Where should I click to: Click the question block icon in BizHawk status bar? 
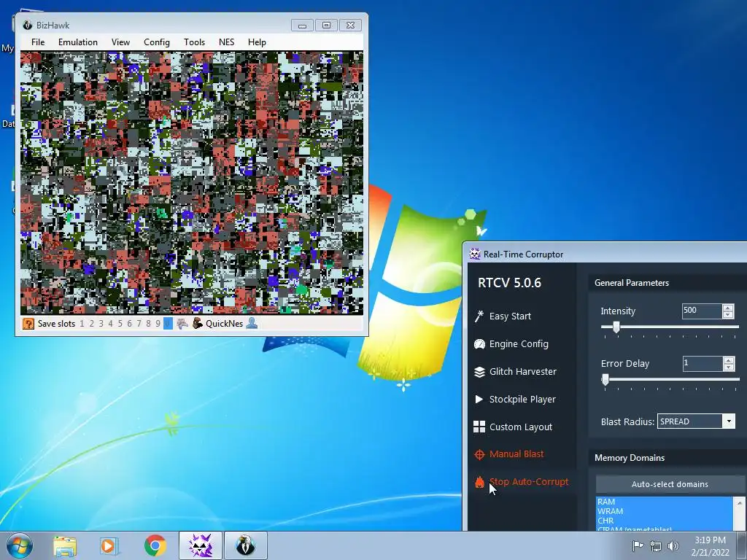(28, 323)
